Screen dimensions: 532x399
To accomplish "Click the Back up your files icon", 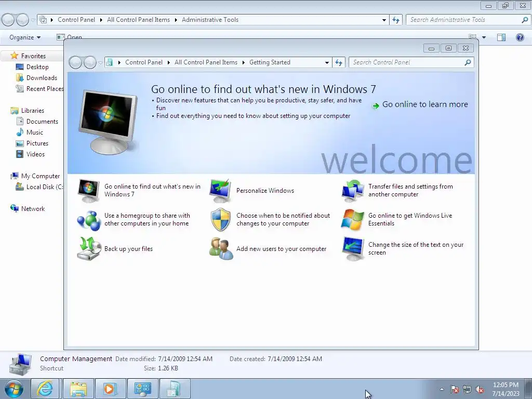I will [89, 249].
